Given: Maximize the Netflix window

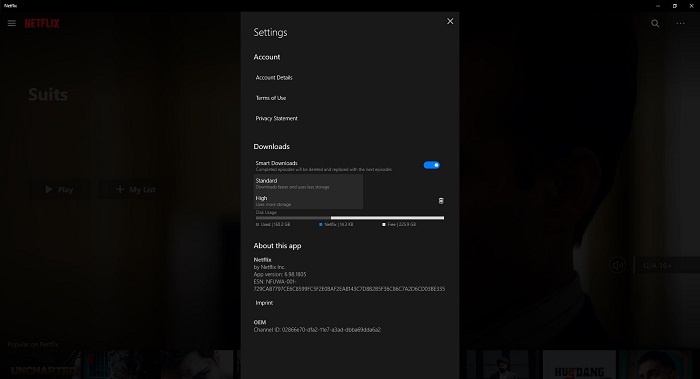Looking at the screenshot, I should [x=675, y=6].
